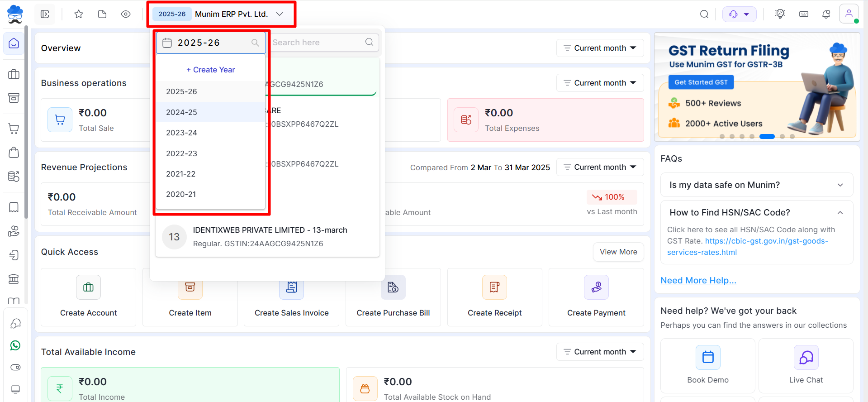
Task: Click Create Sales Invoice tile
Action: click(x=292, y=297)
